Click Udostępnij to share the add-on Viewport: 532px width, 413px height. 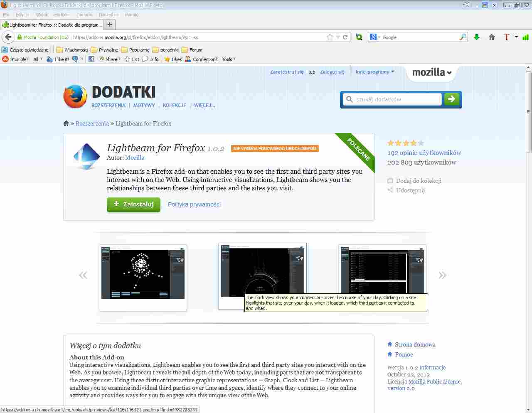tap(406, 190)
